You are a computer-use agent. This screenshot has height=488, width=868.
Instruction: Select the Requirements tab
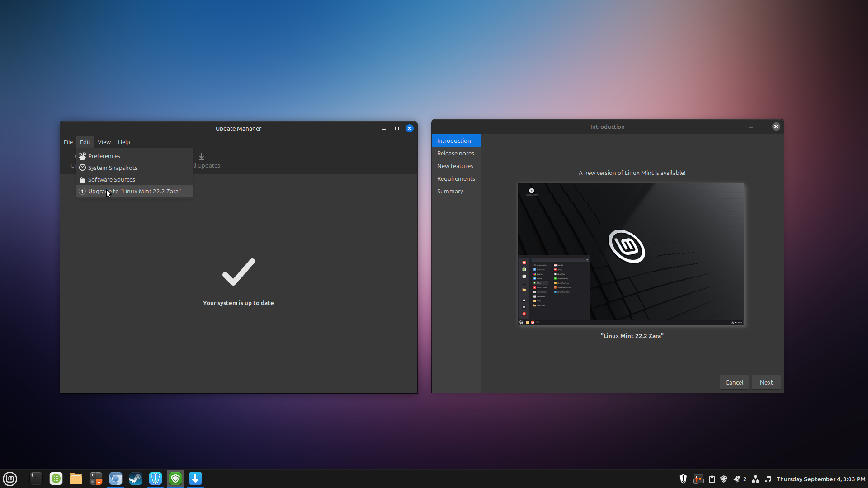pos(456,178)
